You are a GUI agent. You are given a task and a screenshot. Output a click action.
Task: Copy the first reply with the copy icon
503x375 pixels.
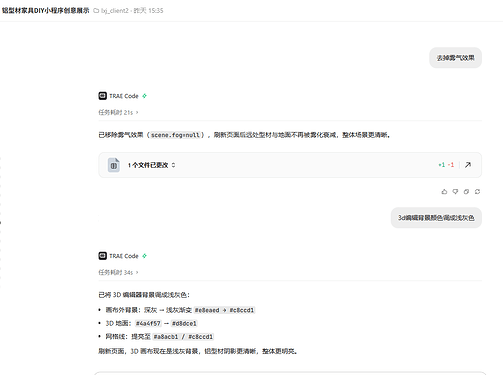pos(466,192)
